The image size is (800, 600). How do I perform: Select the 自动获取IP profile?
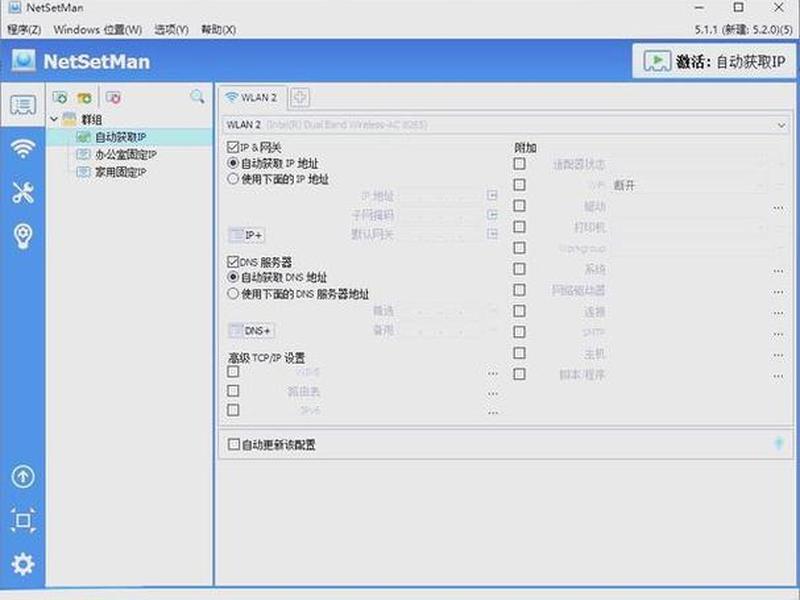(120, 137)
